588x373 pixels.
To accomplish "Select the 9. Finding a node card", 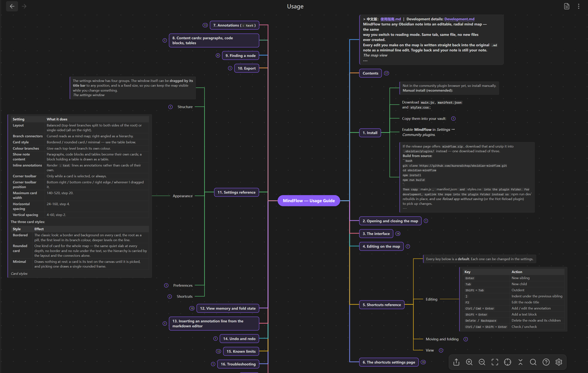I will [241, 55].
